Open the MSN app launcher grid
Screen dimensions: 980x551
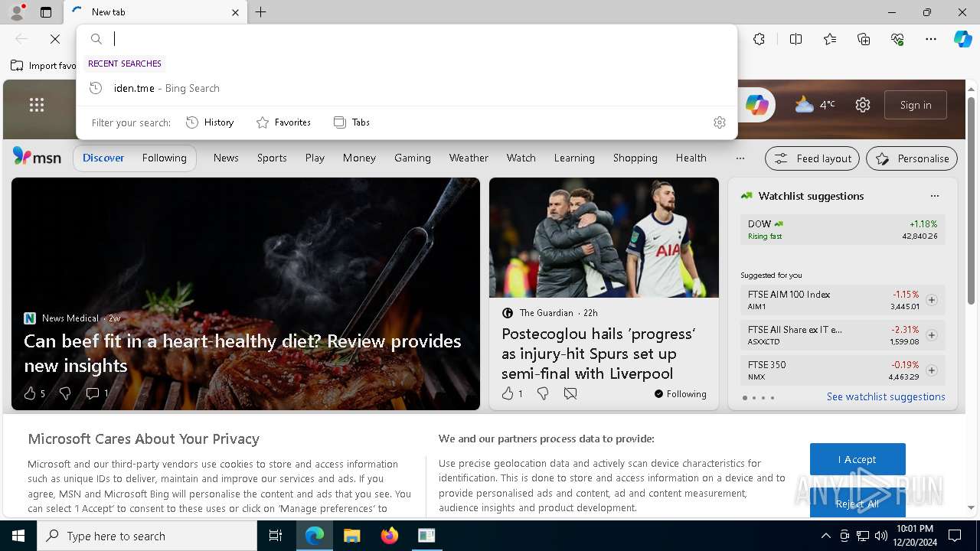click(37, 105)
